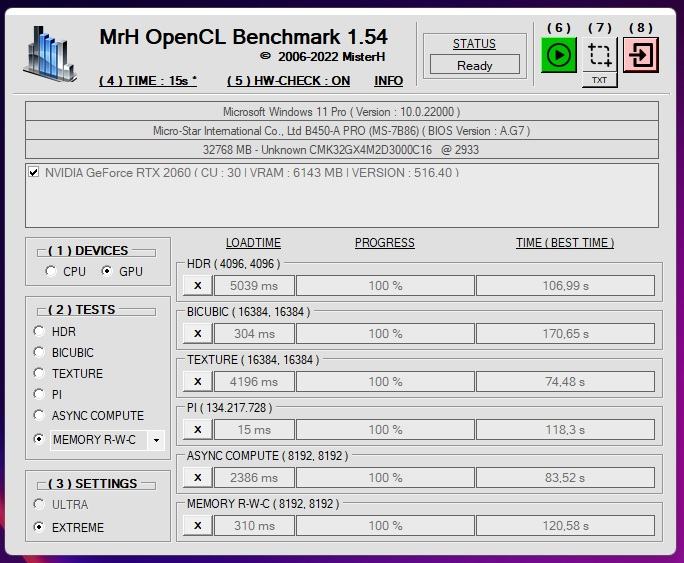Clear BICUBIC result with X button
The height and width of the screenshot is (563, 684).
point(198,334)
